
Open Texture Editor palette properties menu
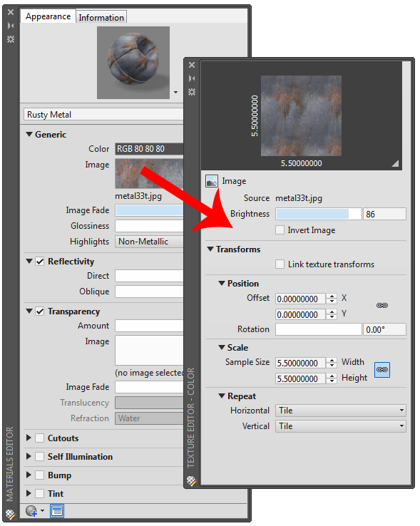(192, 92)
